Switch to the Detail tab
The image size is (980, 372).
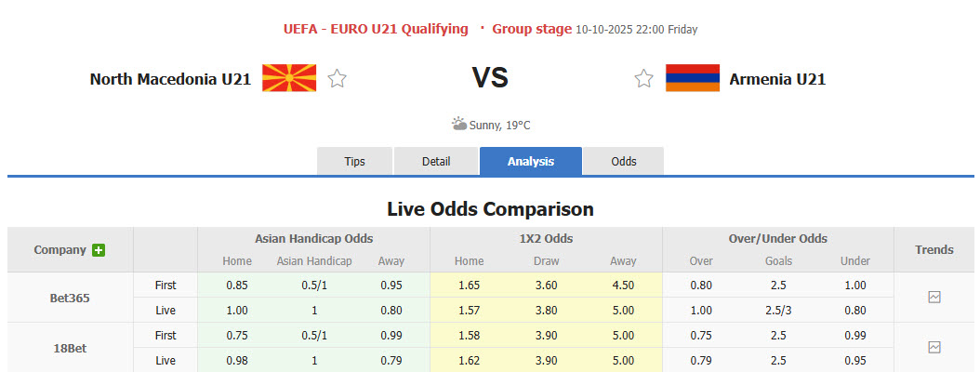click(436, 161)
